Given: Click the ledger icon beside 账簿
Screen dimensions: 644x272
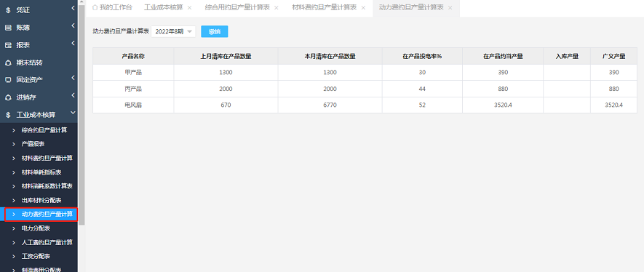Looking at the screenshot, I should pyautogui.click(x=8, y=28).
